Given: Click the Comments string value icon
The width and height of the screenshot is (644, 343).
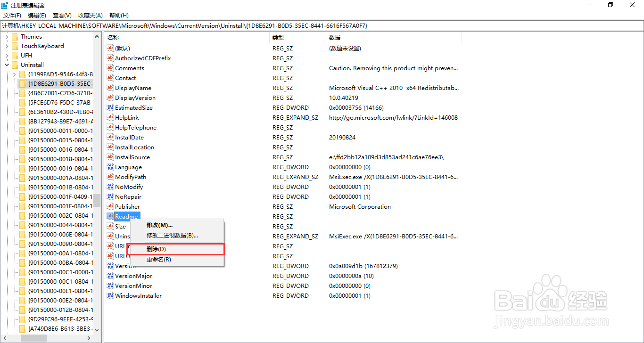Looking at the screenshot, I should 110,68.
